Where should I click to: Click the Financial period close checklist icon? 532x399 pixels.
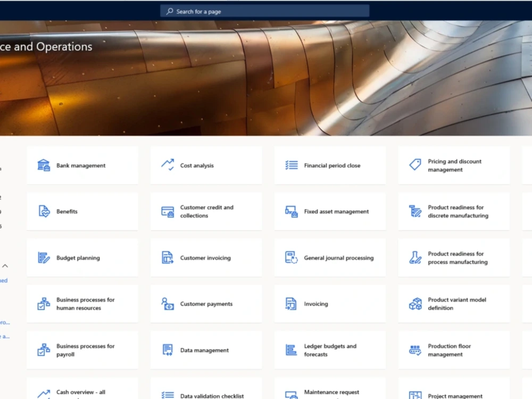coord(291,165)
